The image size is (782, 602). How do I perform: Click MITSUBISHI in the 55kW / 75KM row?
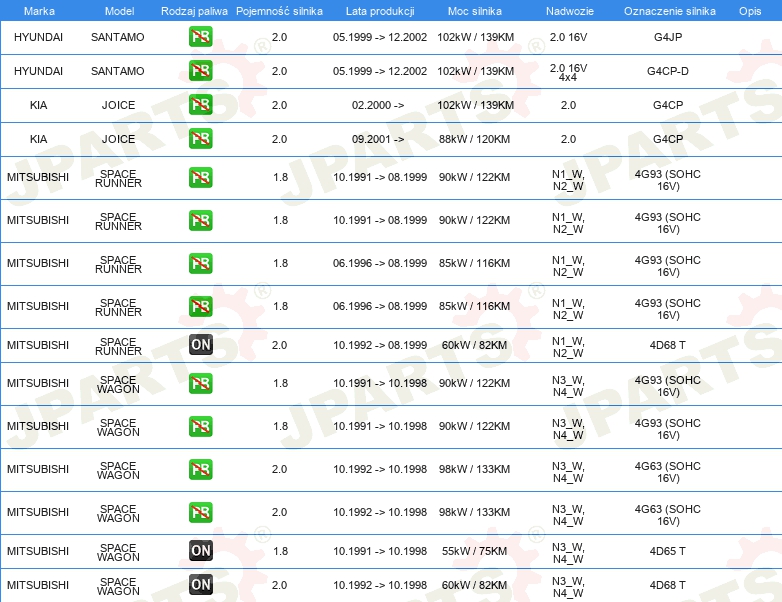point(38,551)
